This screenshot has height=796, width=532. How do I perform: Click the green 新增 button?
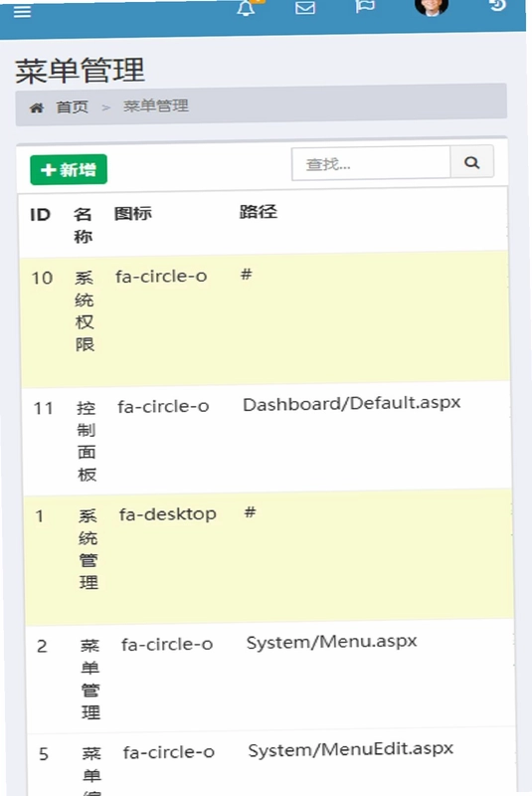tap(69, 169)
